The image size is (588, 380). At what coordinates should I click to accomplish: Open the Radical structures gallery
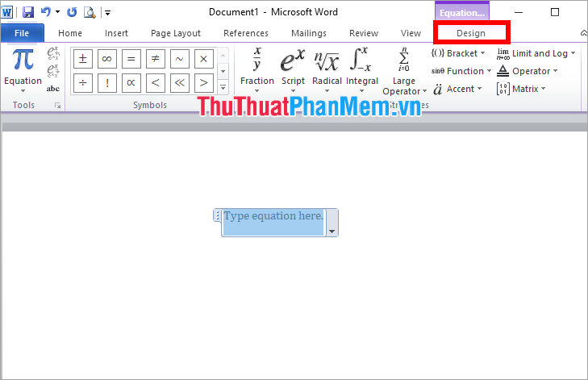pos(327,70)
